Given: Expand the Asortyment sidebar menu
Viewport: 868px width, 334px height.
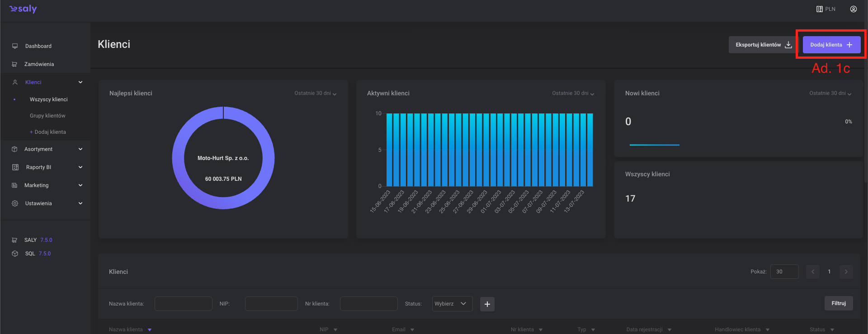Looking at the screenshot, I should (x=80, y=149).
